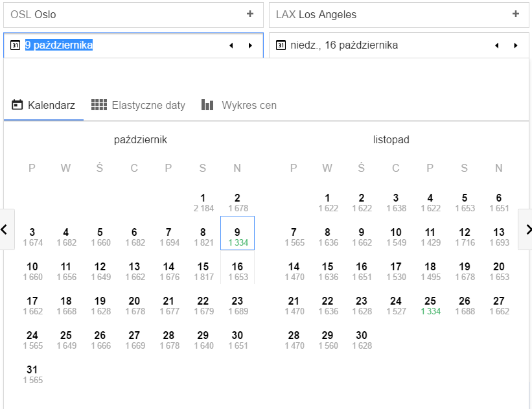Select November 21 priced 1 470
Viewport: 532px width, 409px height.
294,305
